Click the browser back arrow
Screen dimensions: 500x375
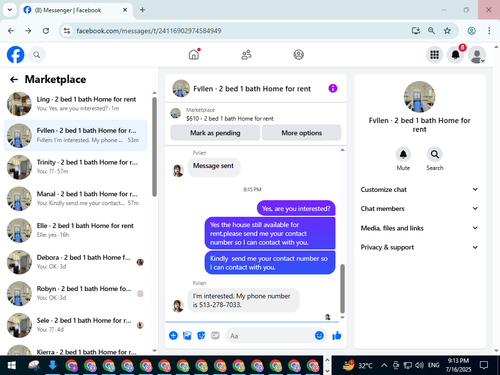pos(11,31)
